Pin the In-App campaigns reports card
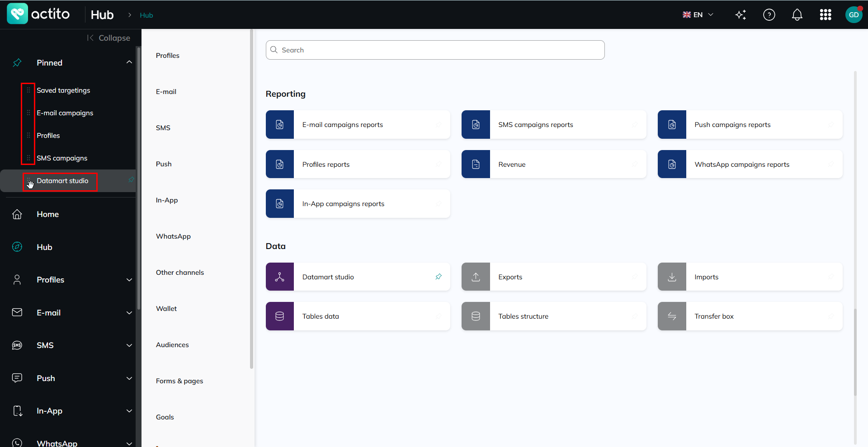The image size is (868, 447). (439, 204)
